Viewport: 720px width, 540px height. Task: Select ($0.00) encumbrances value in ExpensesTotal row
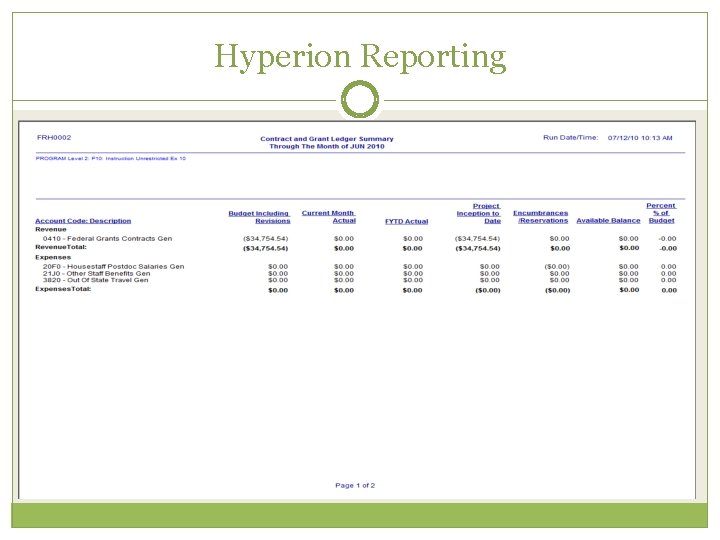(557, 290)
